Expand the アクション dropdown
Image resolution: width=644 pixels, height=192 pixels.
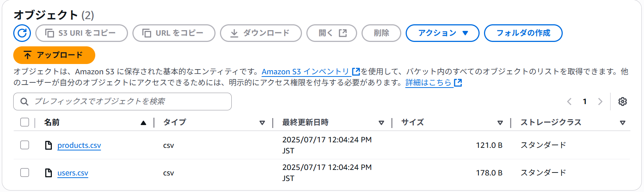442,33
